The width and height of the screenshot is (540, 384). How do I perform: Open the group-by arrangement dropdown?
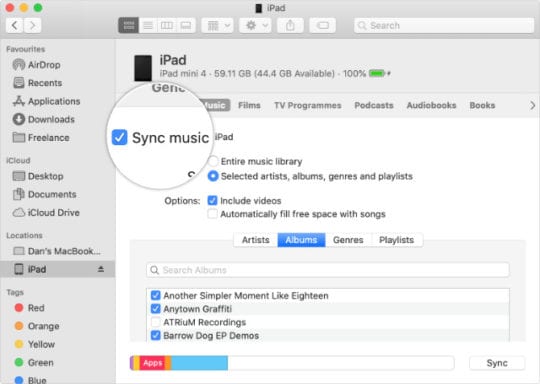tap(218, 25)
